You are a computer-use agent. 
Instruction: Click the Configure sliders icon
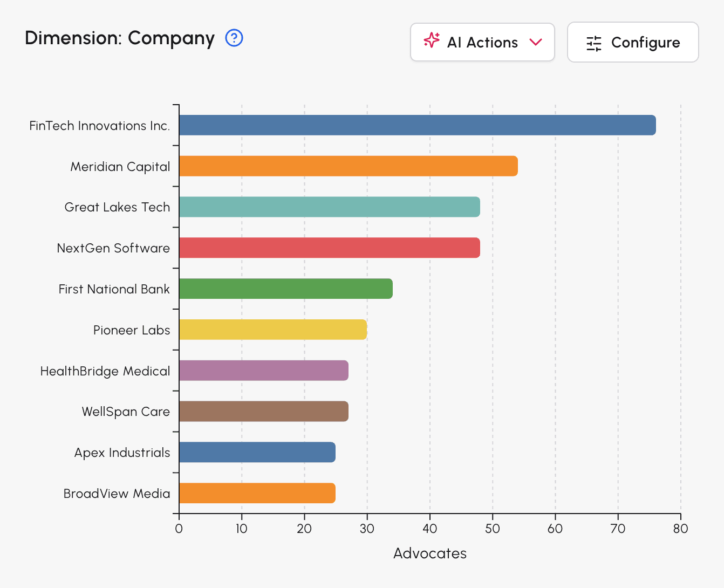coord(594,43)
